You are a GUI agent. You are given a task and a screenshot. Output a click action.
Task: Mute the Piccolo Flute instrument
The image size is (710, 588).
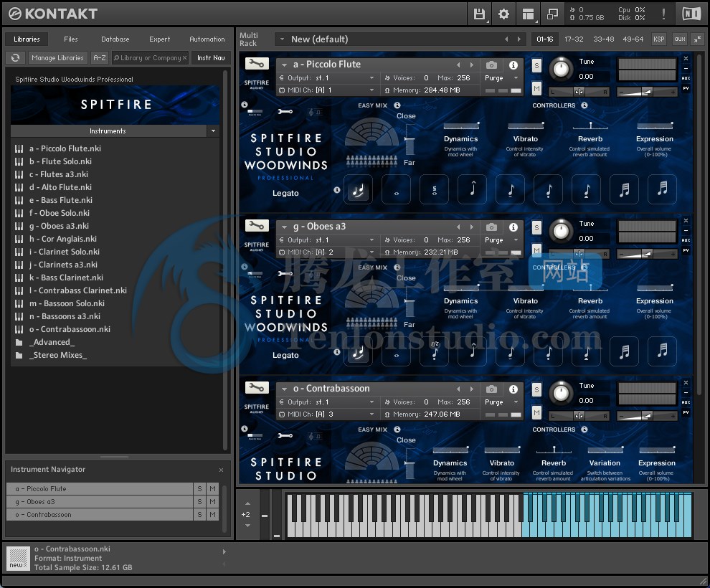point(536,88)
